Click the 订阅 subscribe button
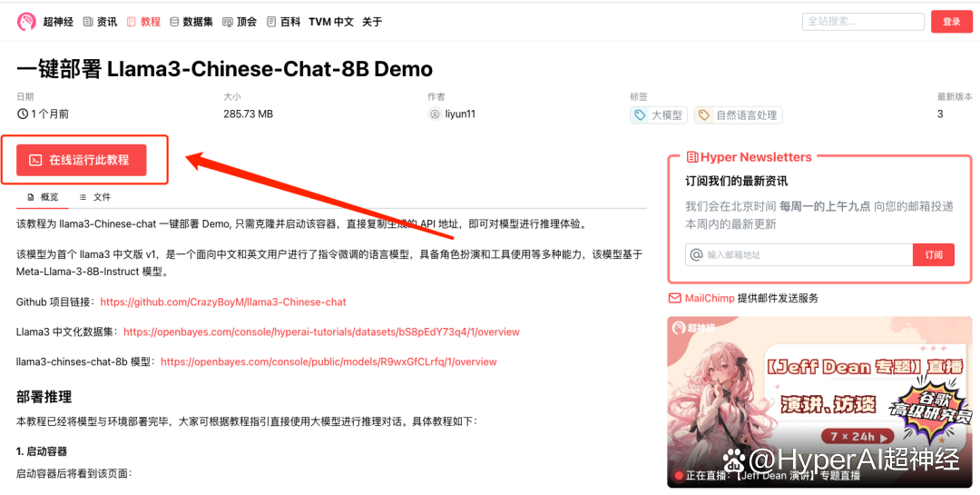Screen dimensions: 980x495 coord(934,254)
